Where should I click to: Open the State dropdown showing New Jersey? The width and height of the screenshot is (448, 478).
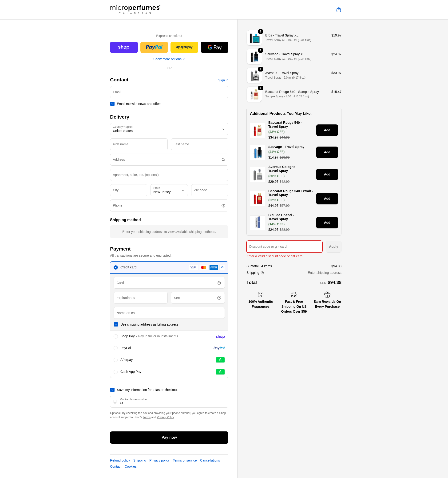click(169, 190)
